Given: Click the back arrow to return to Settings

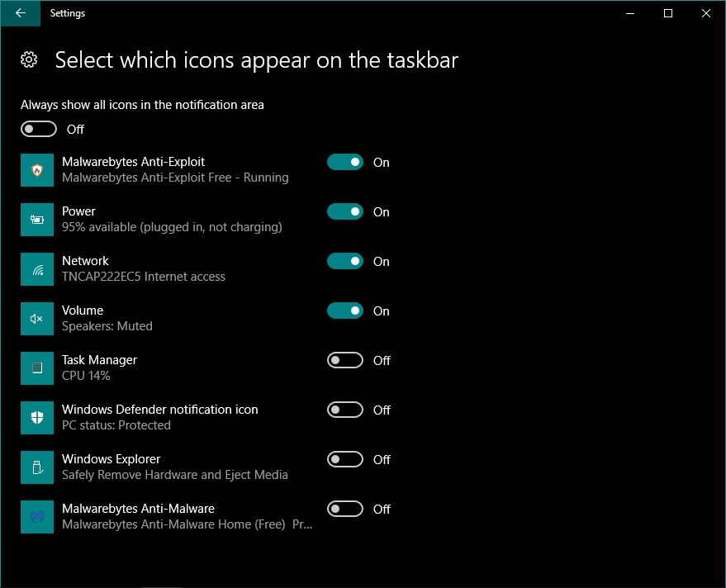Looking at the screenshot, I should point(20,13).
